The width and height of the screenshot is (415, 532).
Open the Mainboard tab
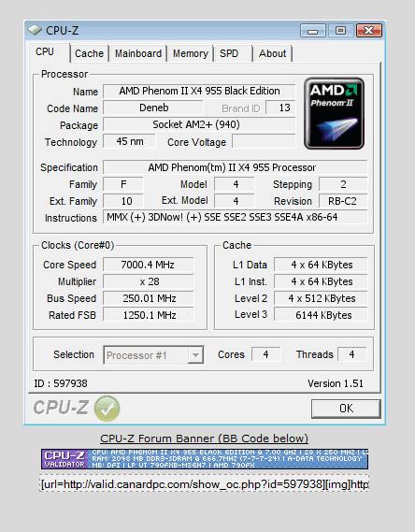coord(138,53)
